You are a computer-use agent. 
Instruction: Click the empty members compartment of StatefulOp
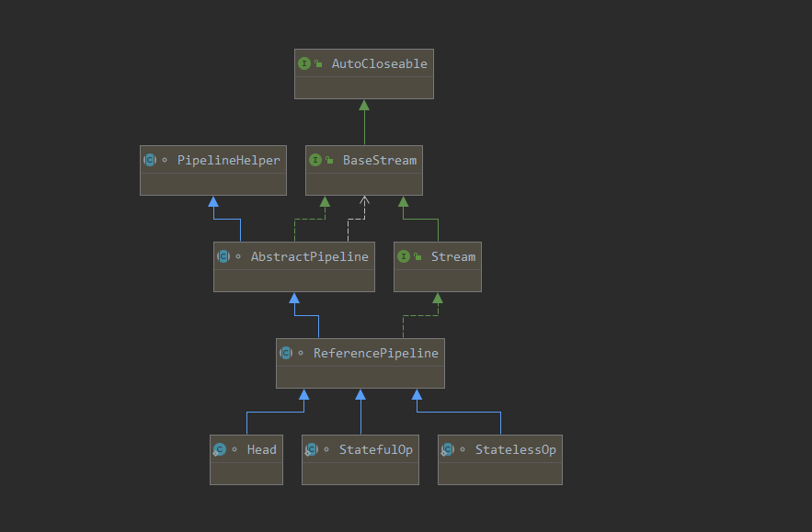click(360, 473)
